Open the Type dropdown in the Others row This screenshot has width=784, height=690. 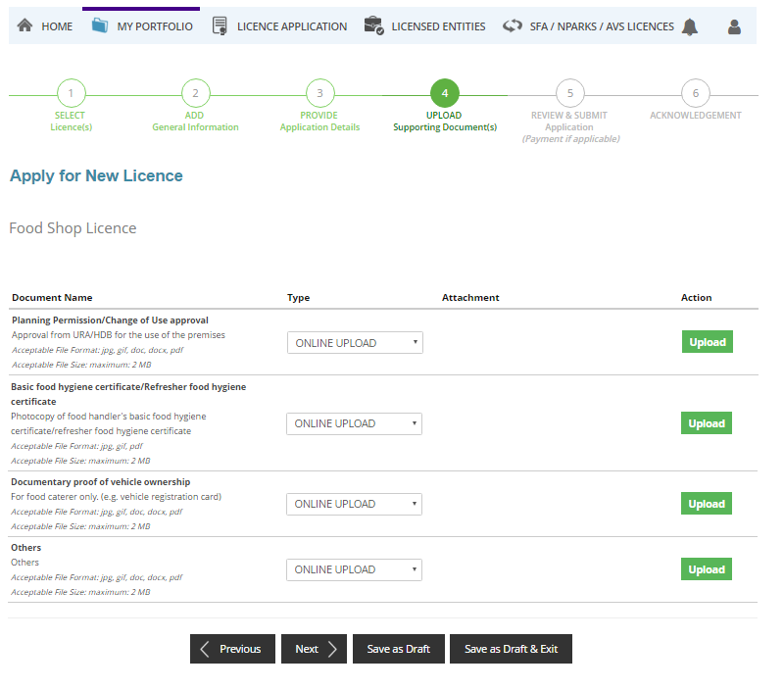point(354,568)
